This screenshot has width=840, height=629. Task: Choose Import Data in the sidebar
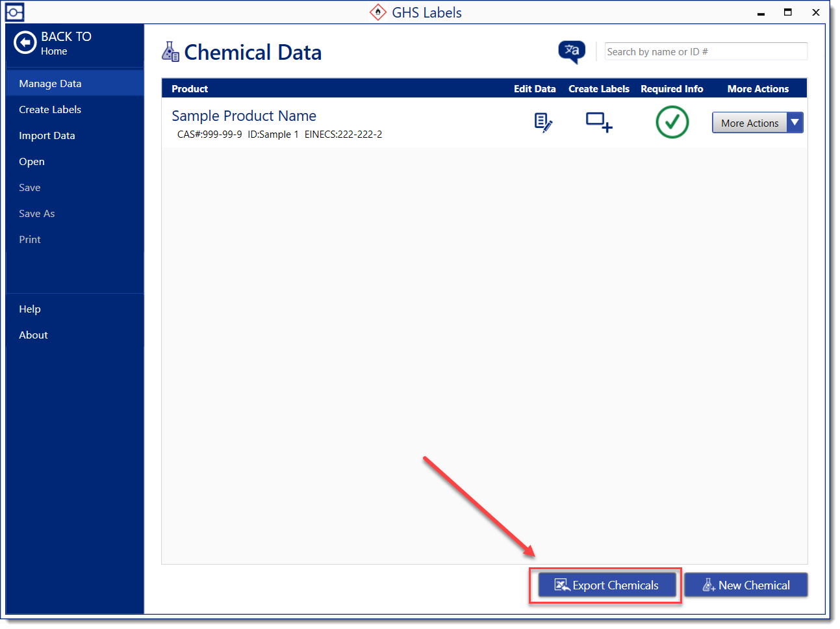tap(47, 136)
